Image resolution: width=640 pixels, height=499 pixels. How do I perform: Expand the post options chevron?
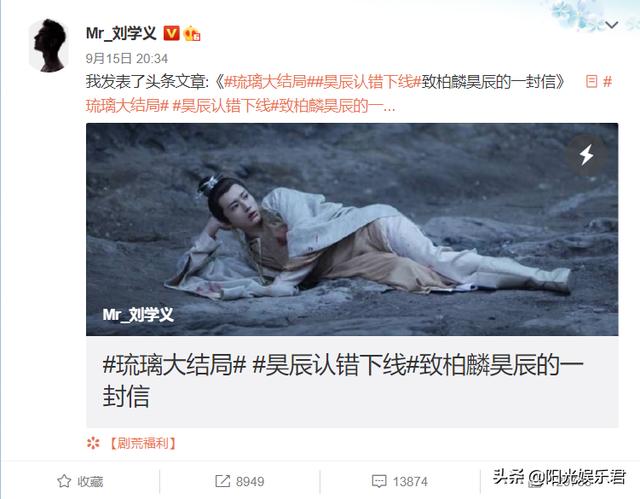click(x=611, y=25)
